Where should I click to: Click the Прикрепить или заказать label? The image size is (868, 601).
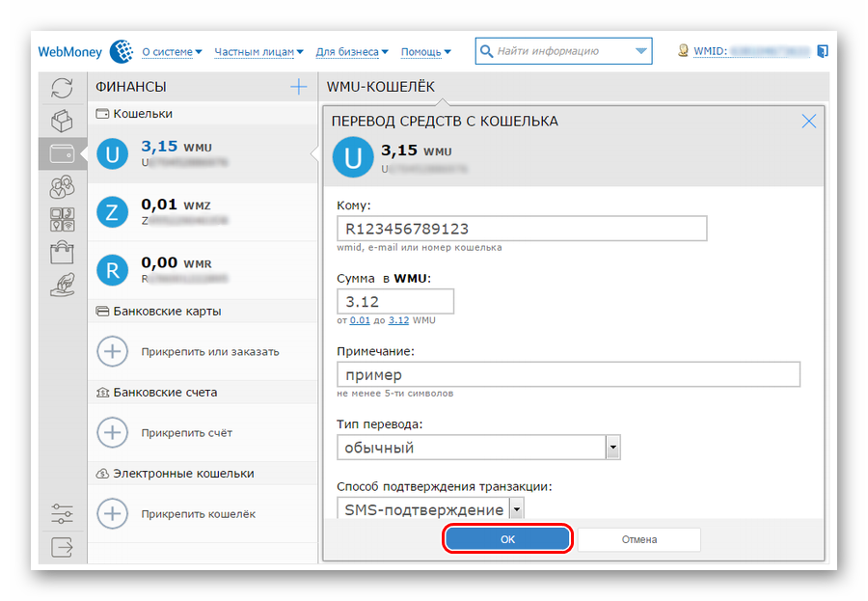coord(210,352)
